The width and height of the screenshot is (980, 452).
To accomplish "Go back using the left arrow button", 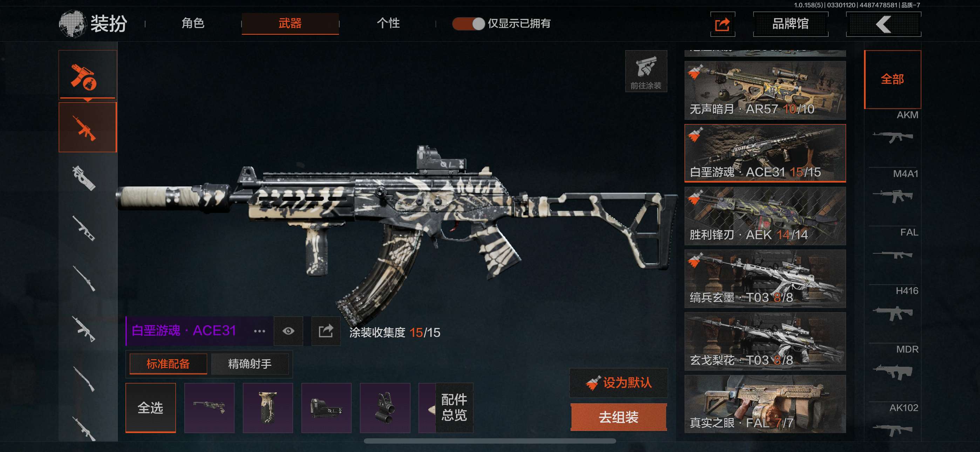I will pyautogui.click(x=883, y=24).
